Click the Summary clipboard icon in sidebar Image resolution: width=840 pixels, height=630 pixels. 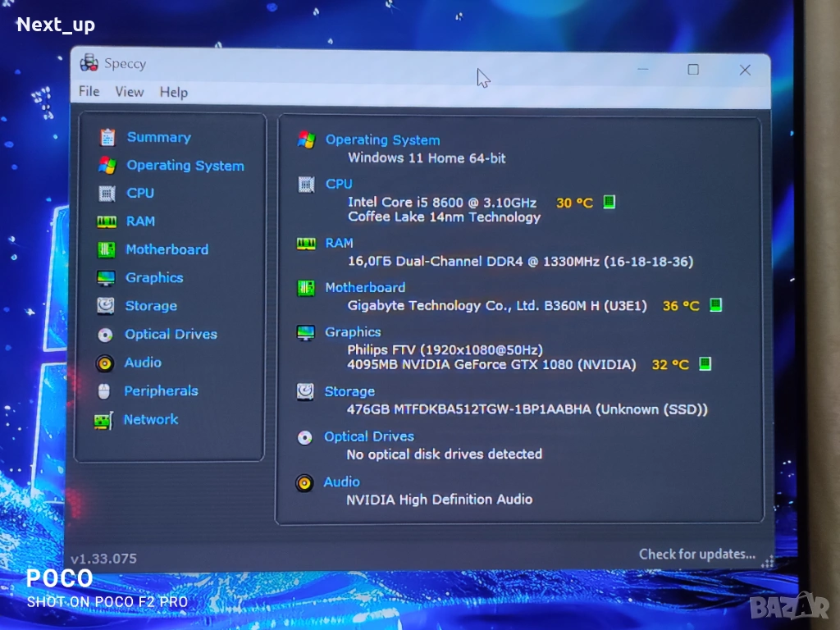(x=107, y=137)
